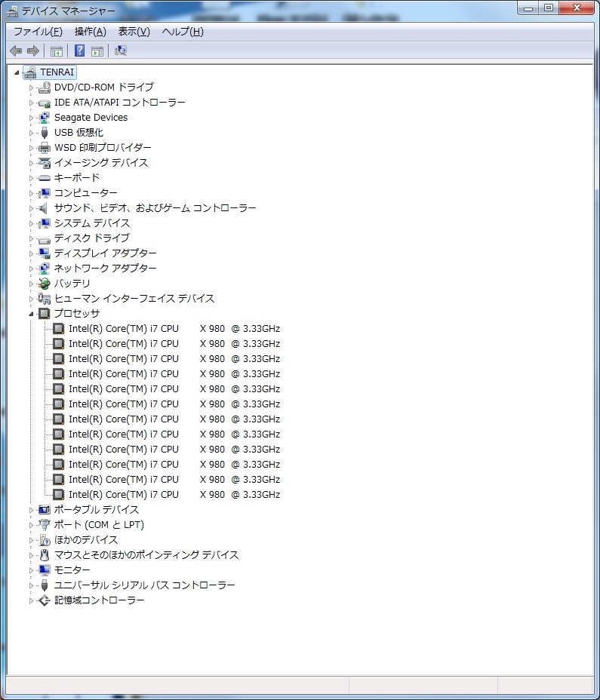This screenshot has height=700, width=600.
Task: Click the モニター monitor icon
Action: [45, 570]
